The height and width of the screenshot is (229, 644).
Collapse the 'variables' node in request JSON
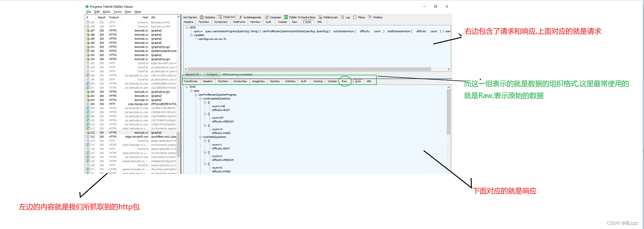pos(191,35)
